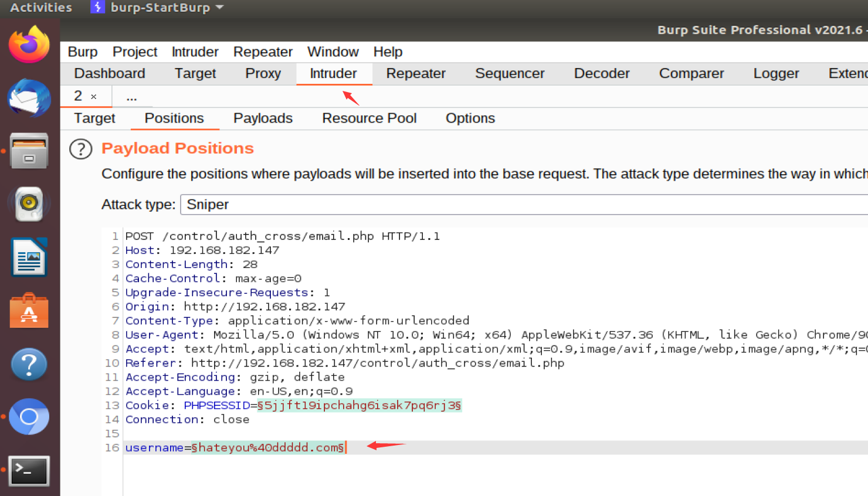Screen dimensions: 868x496
Task: Click the Content-Length: 28 line
Action: 191,264
